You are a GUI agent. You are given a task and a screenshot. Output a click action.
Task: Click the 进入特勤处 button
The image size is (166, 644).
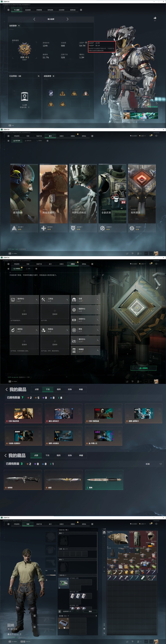[x=144, y=368]
